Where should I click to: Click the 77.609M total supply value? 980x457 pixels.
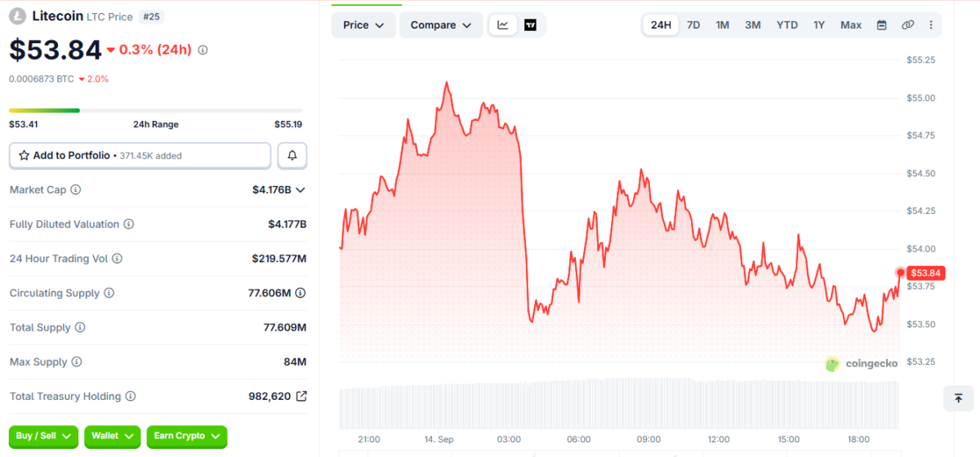tap(285, 327)
